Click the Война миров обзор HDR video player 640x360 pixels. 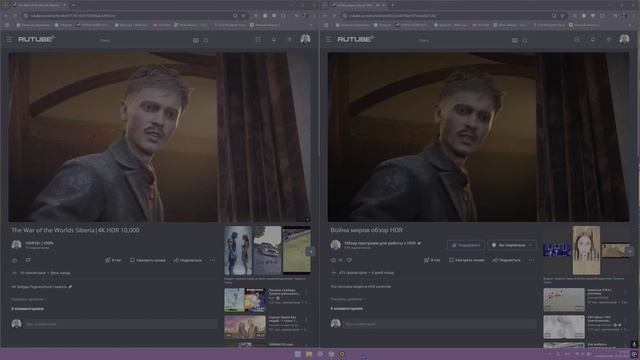click(478, 137)
